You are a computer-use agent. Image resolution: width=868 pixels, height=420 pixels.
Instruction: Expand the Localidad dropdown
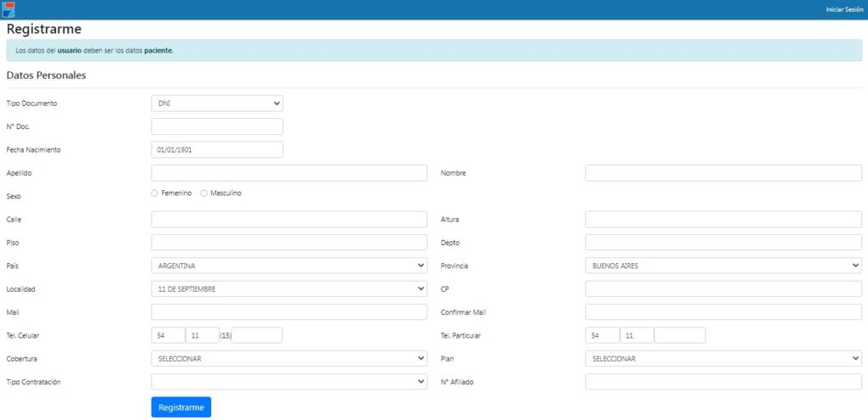[x=289, y=288]
